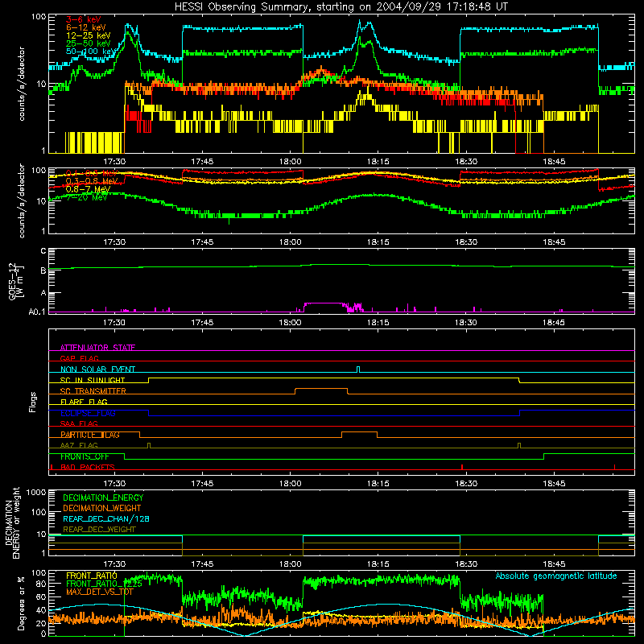This screenshot has width=644, height=644.
Task: Click the 25-50 keV legend entry
Action: coord(89,43)
